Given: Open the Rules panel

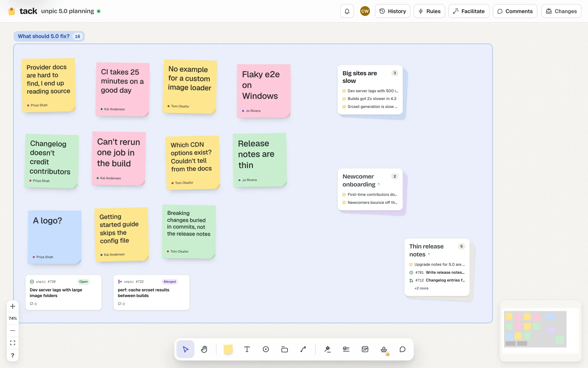Looking at the screenshot, I should click(429, 11).
